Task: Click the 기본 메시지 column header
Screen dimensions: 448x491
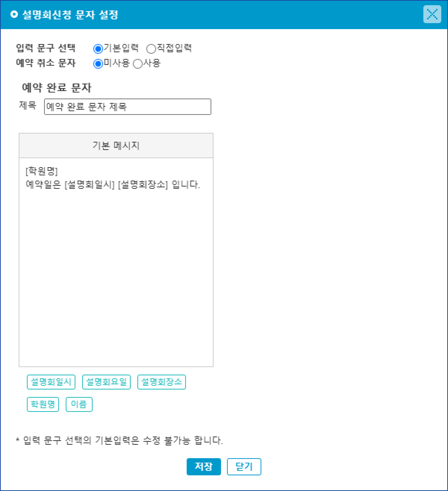Action: pos(116,146)
